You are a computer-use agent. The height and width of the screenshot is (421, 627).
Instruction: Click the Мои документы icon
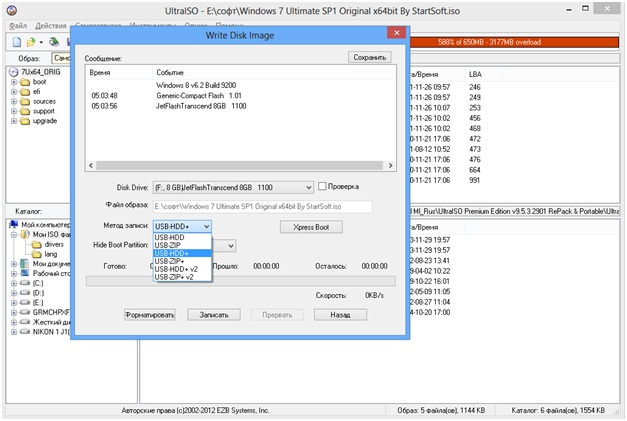[x=25, y=264]
